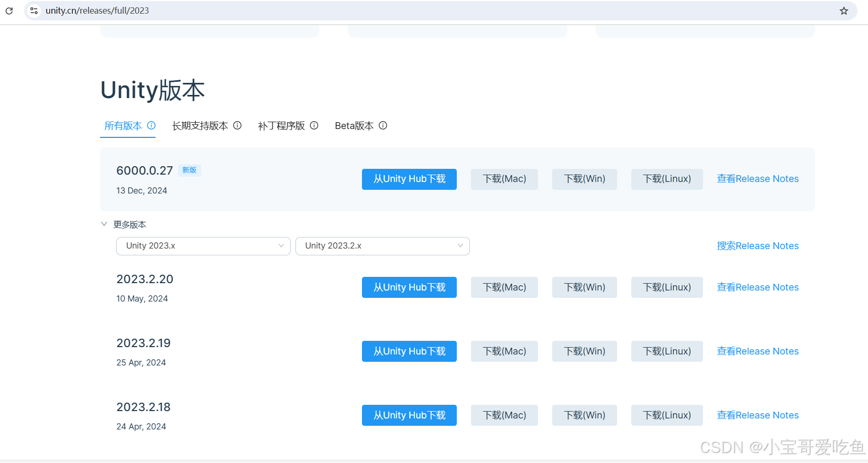The image size is (868, 463).
Task: Click info icon next to 长期支持版本
Action: point(237,125)
